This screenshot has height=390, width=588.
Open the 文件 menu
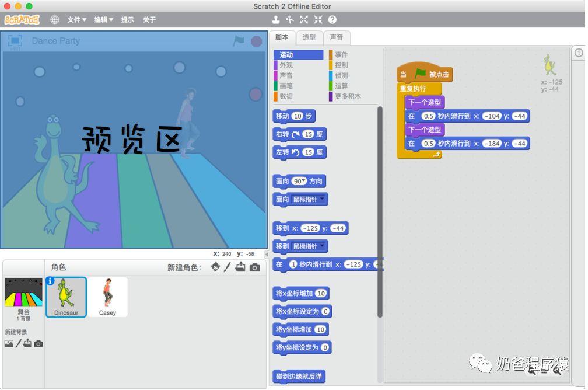76,19
